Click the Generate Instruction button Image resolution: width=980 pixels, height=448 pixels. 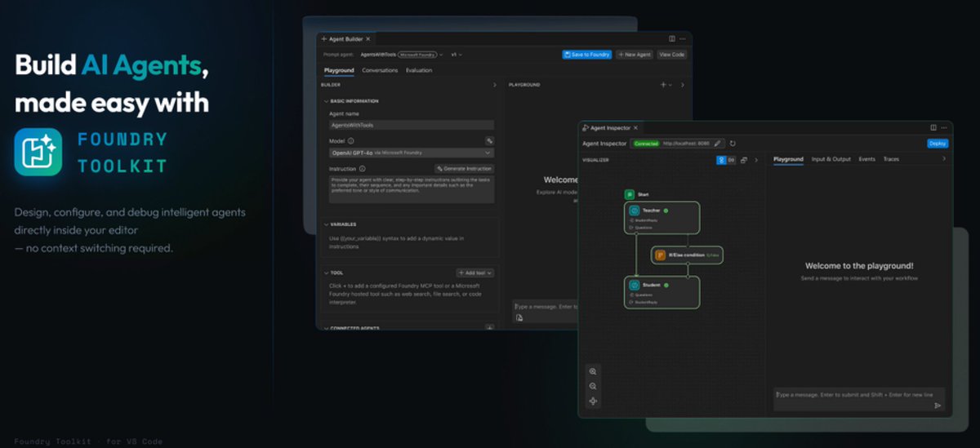point(463,168)
